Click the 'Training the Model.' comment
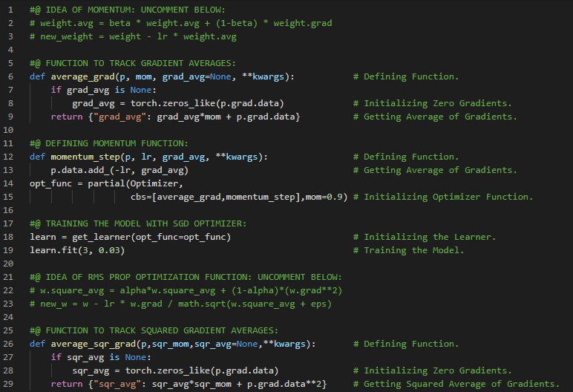Viewport: 573px width, 392px height. click(x=413, y=250)
